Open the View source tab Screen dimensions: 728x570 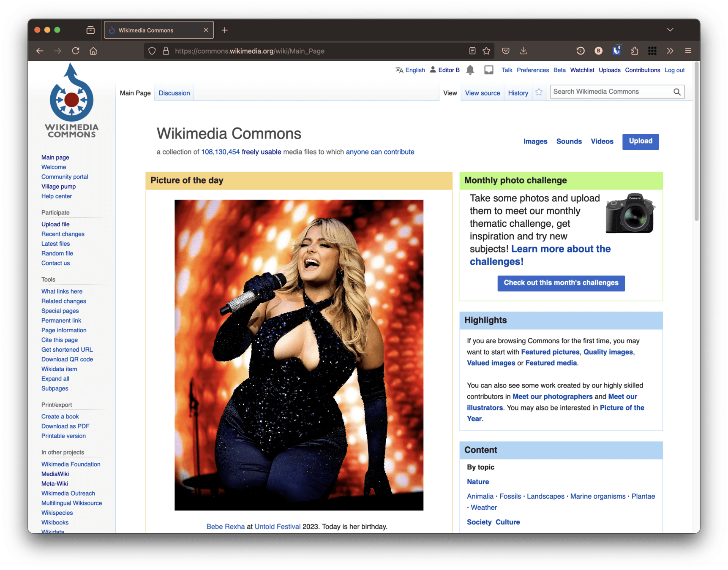click(483, 93)
